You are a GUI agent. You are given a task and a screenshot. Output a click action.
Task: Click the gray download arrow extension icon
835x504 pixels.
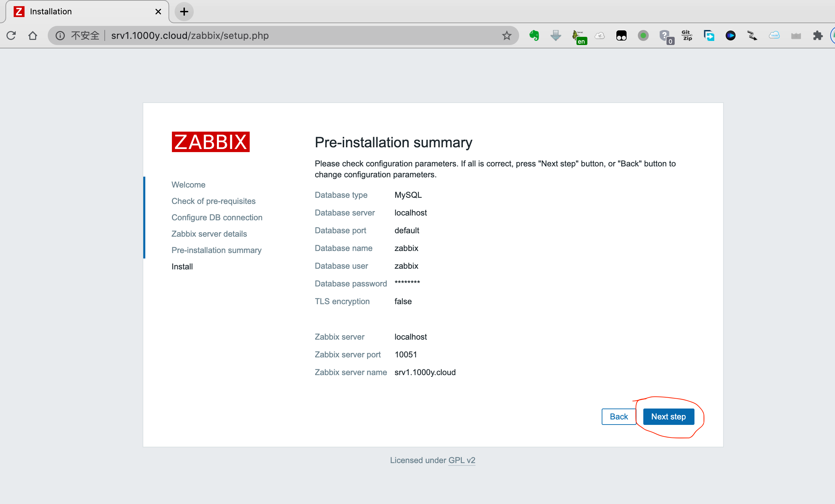coord(556,35)
